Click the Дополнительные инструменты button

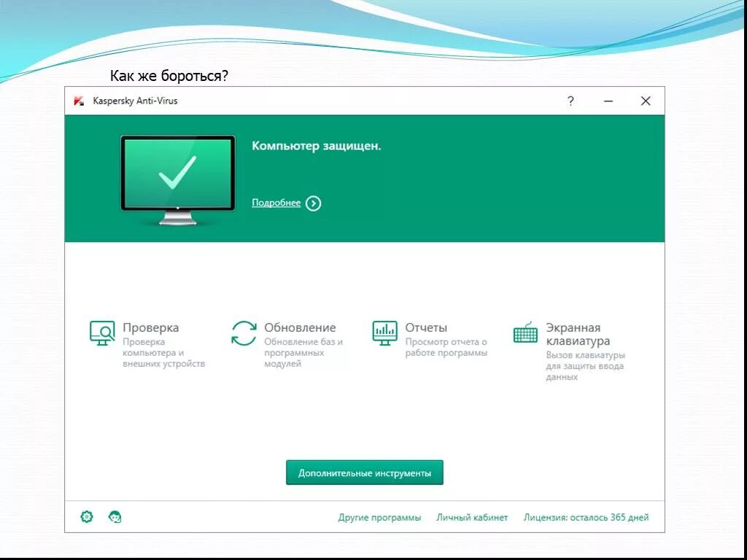(x=365, y=472)
